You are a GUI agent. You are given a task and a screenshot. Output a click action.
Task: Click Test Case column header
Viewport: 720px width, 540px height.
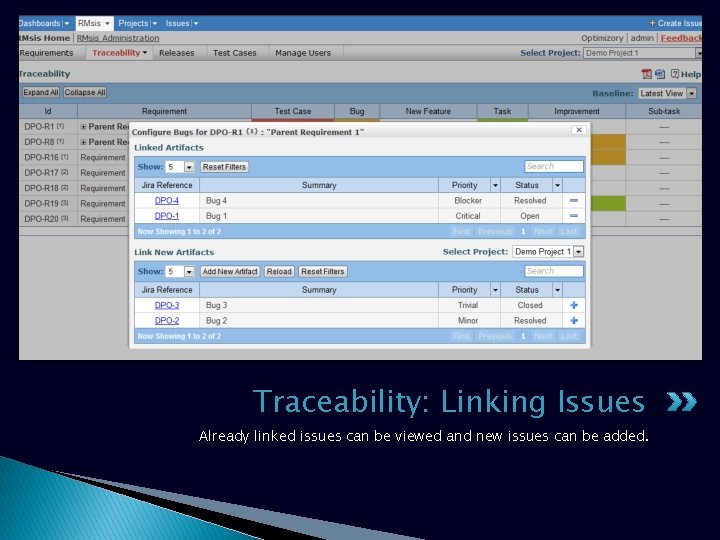point(292,111)
